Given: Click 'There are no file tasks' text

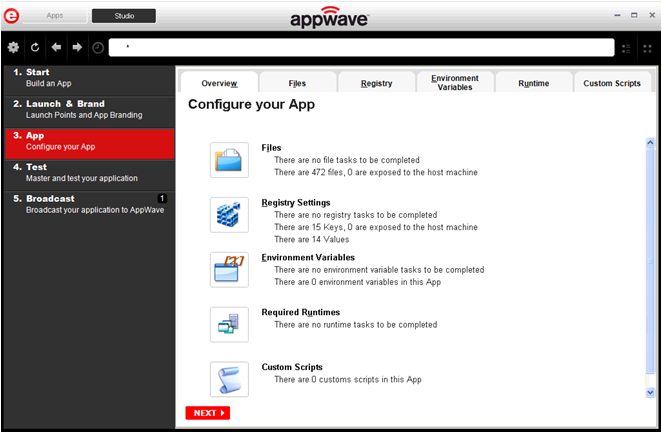Looking at the screenshot, I should click(x=347, y=160).
